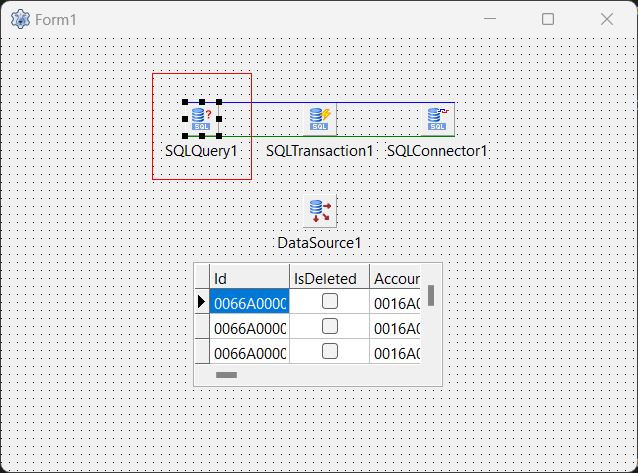The height and width of the screenshot is (473, 638).
Task: Select the SQLConnector1 component icon
Action: pos(437,119)
